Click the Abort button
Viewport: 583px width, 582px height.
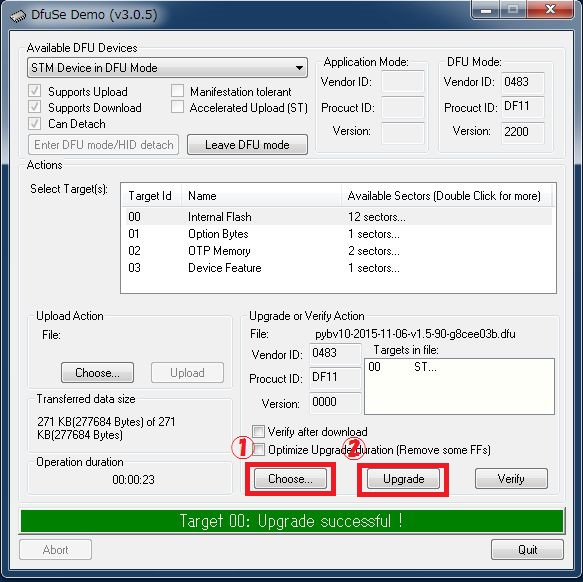pos(55,550)
